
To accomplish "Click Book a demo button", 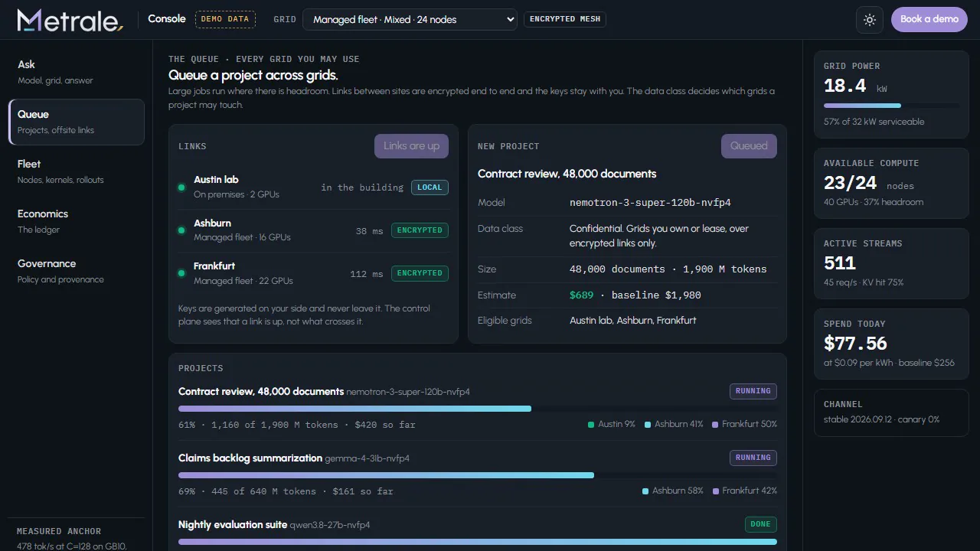I will click(x=929, y=19).
